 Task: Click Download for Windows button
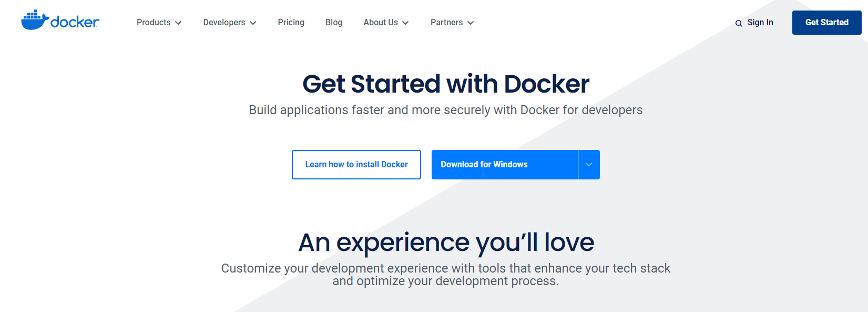[505, 165]
